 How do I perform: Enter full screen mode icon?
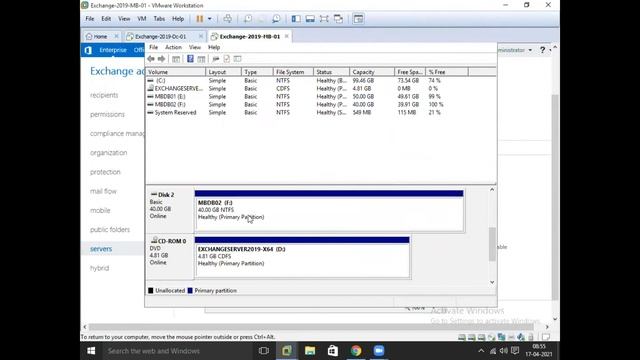point(324,19)
